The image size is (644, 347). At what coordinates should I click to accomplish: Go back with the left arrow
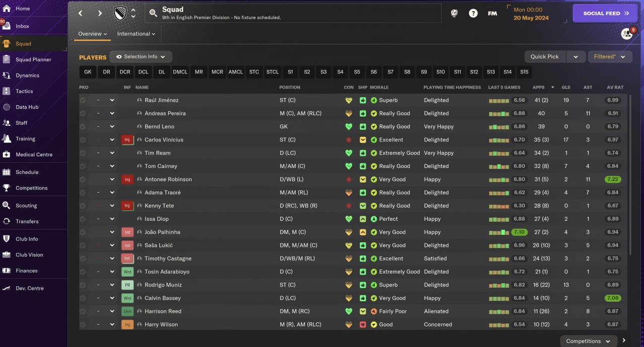click(x=80, y=14)
